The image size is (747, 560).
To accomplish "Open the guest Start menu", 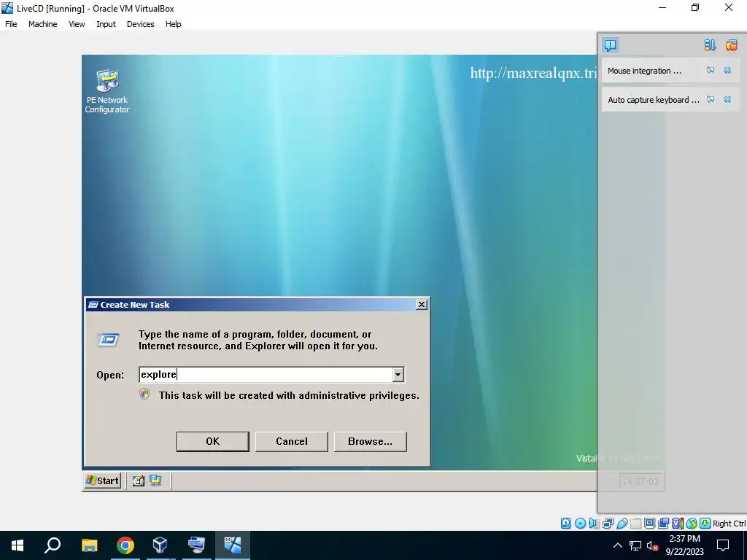I will coord(102,481).
